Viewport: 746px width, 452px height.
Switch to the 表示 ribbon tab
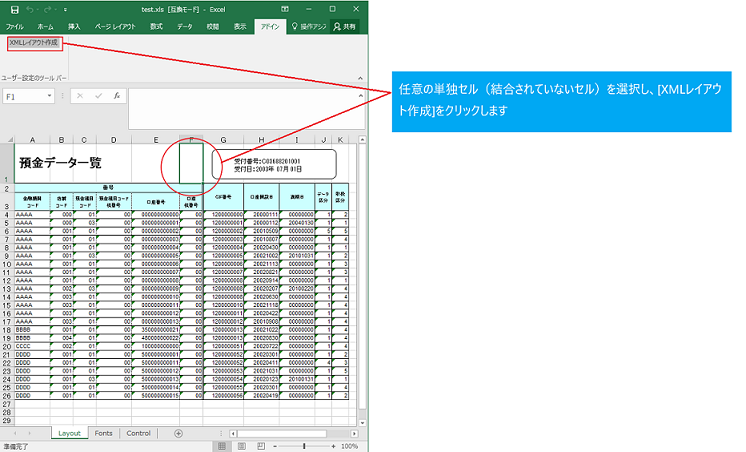click(x=240, y=27)
